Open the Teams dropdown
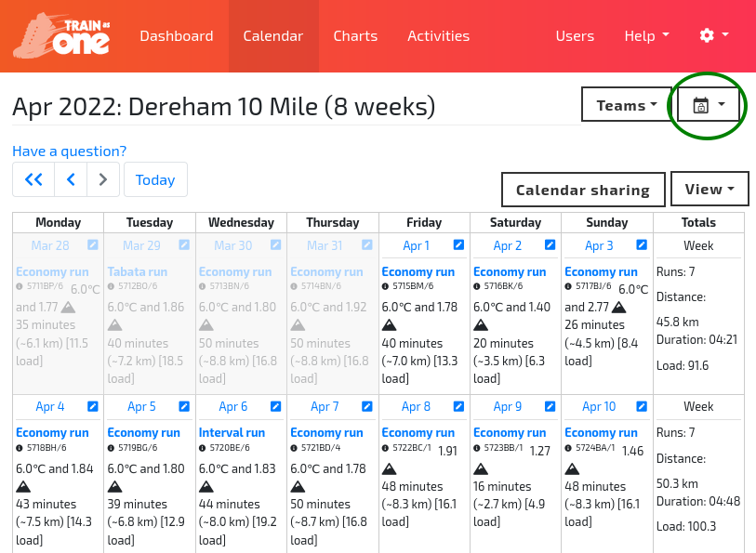The width and height of the screenshot is (756, 553). pyautogui.click(x=627, y=105)
